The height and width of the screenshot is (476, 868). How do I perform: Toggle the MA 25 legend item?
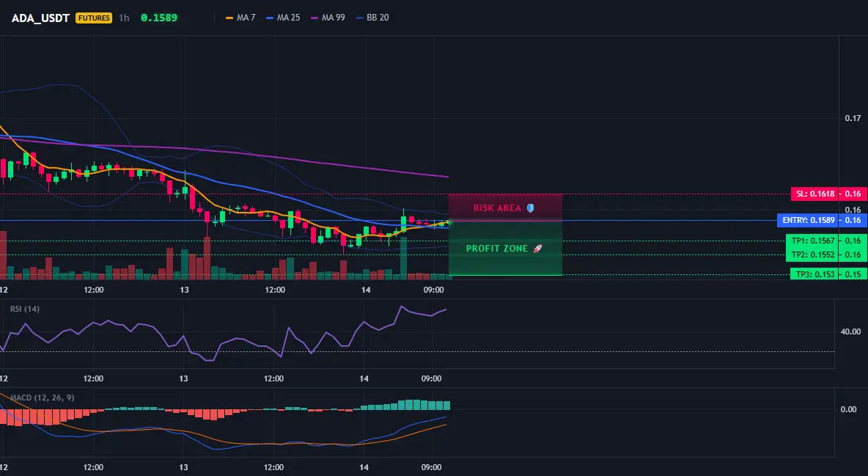point(284,18)
